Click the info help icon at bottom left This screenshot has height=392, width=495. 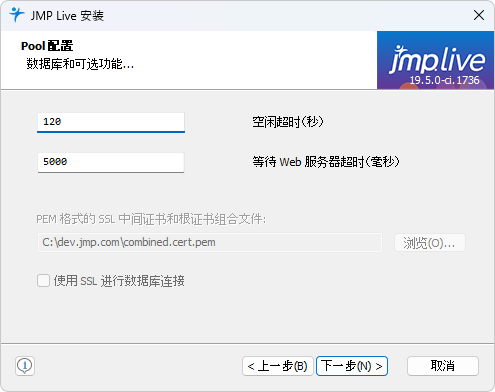pyautogui.click(x=25, y=366)
